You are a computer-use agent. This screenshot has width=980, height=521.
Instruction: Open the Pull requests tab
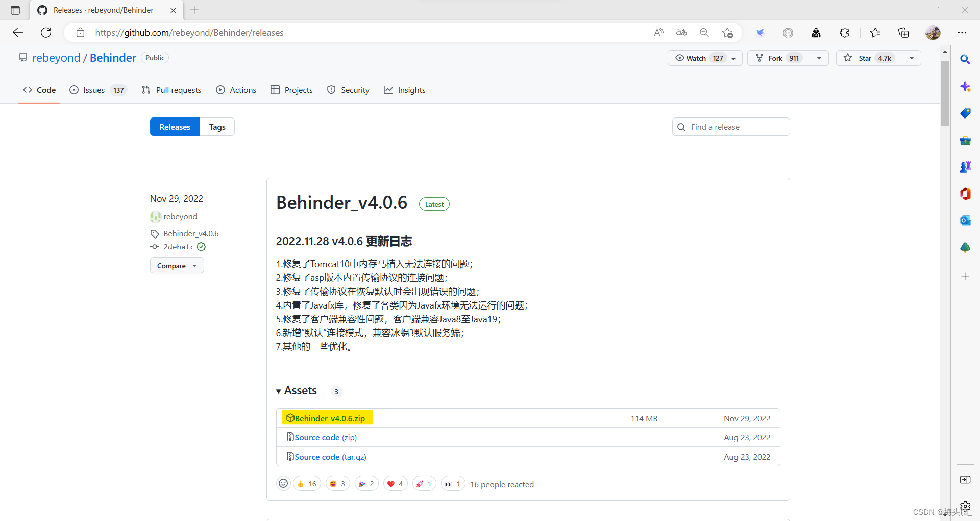click(171, 90)
